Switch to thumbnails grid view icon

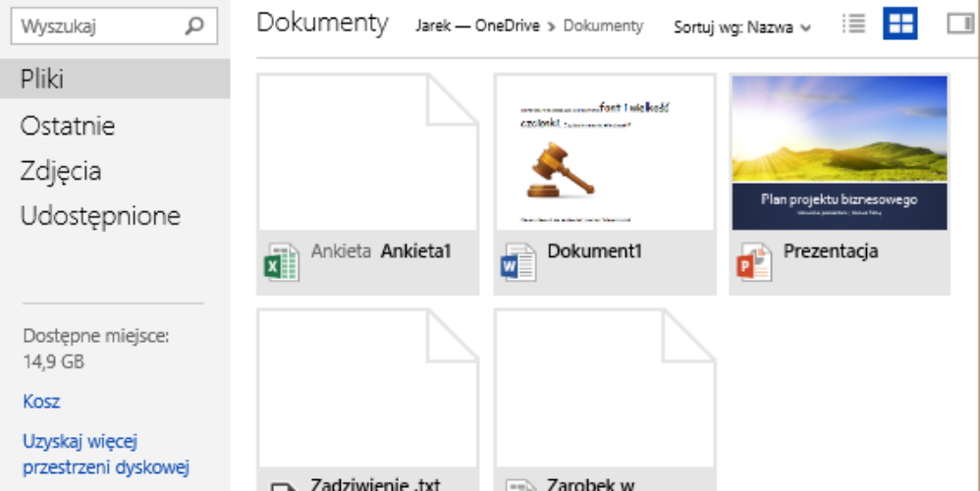(900, 24)
